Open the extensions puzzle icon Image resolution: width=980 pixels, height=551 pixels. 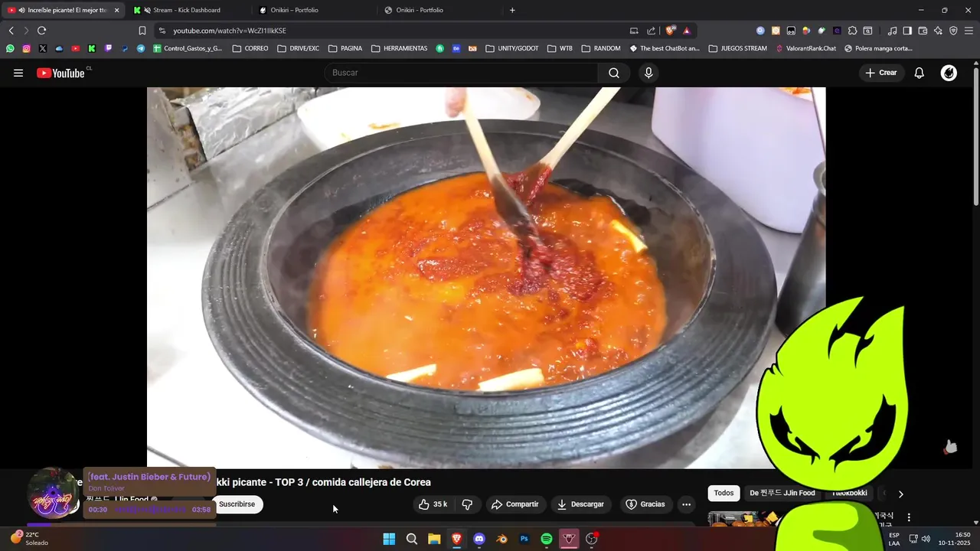[852, 31]
